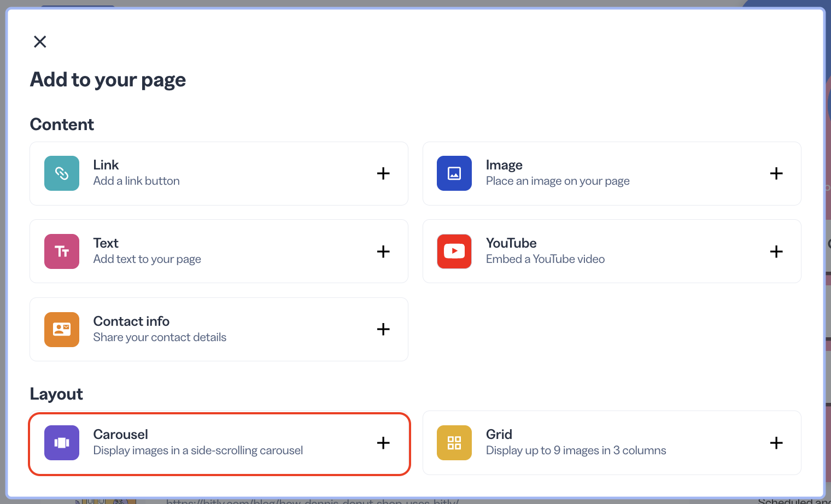Choose "Share your contact details" description

[x=160, y=337]
